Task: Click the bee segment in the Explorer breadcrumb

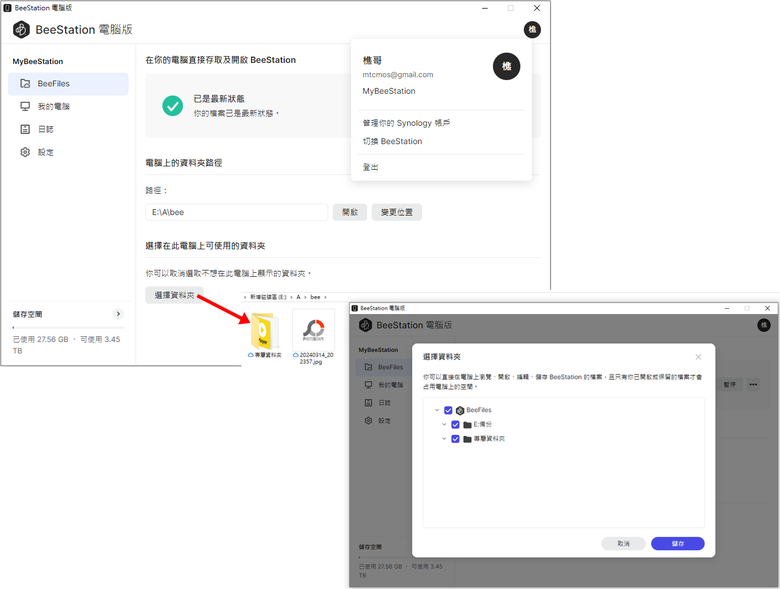Action: [315, 297]
